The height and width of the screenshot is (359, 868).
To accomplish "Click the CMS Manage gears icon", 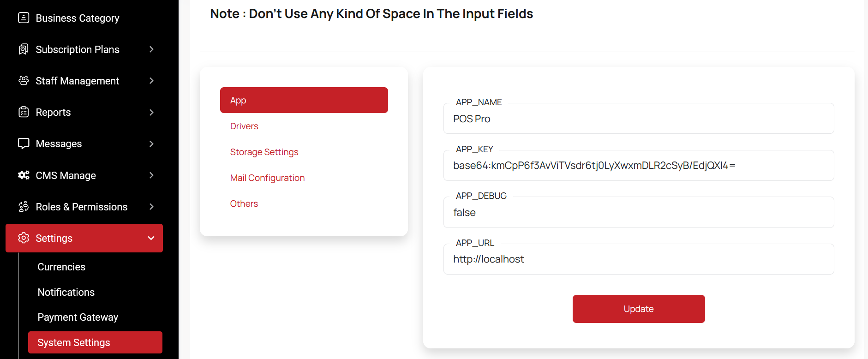I will [24, 175].
